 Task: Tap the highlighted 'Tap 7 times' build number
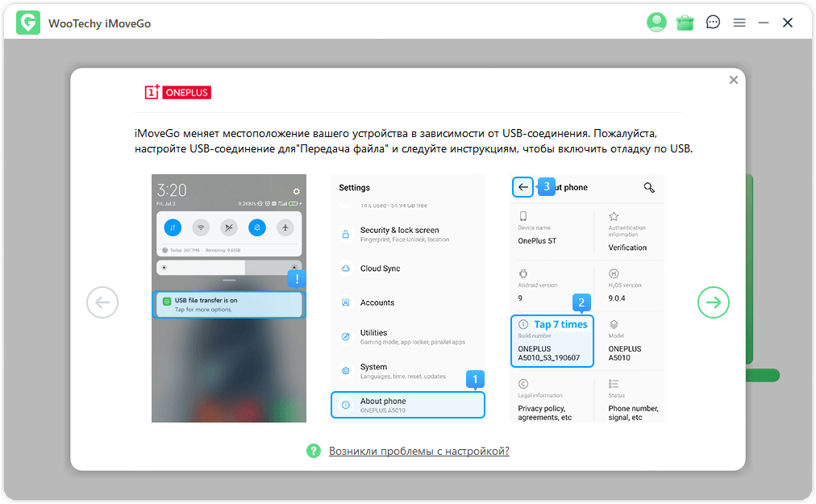[x=552, y=340]
